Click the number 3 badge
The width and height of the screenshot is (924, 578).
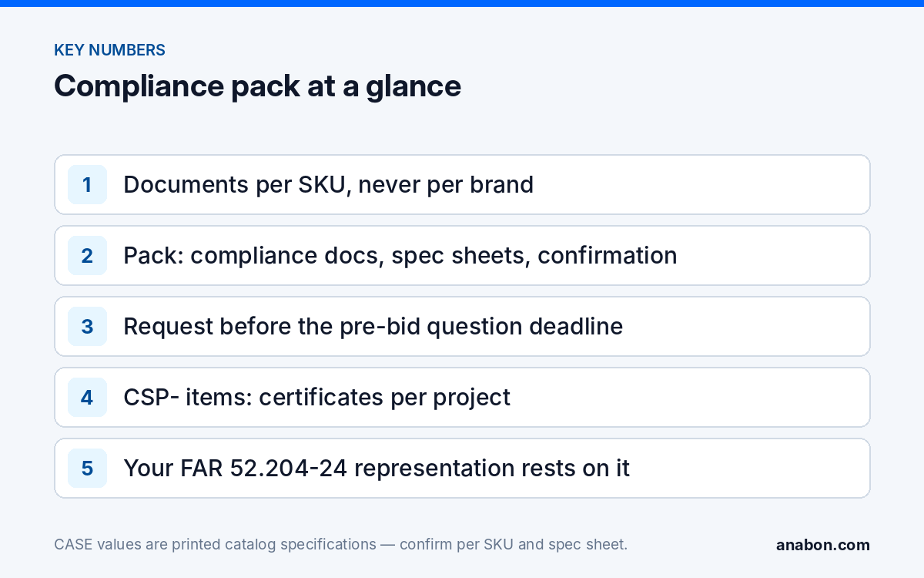tap(87, 327)
